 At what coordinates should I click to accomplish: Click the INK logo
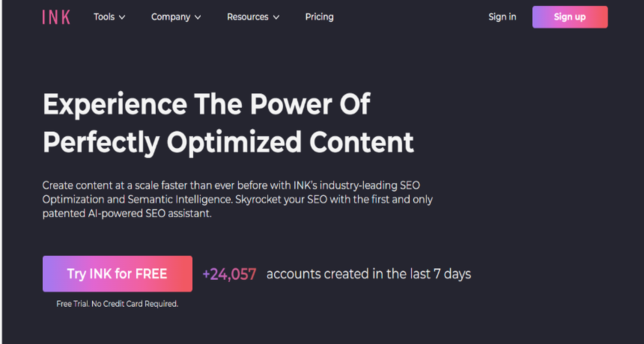pos(56,17)
